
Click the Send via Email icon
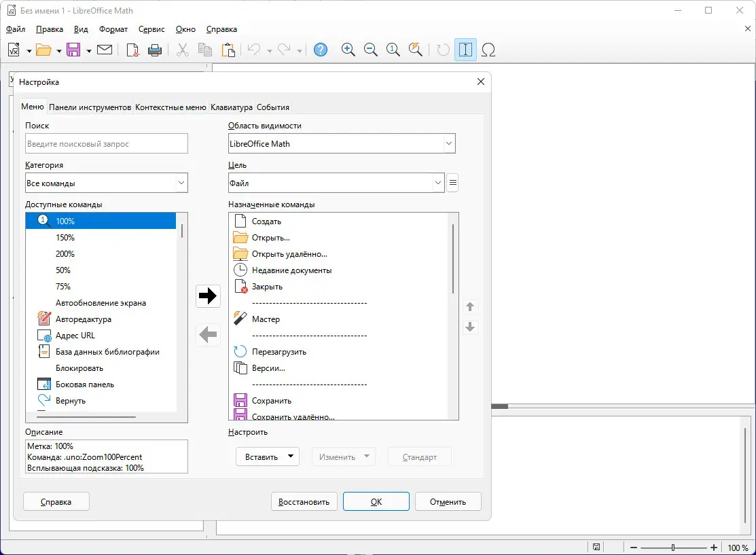click(105, 49)
